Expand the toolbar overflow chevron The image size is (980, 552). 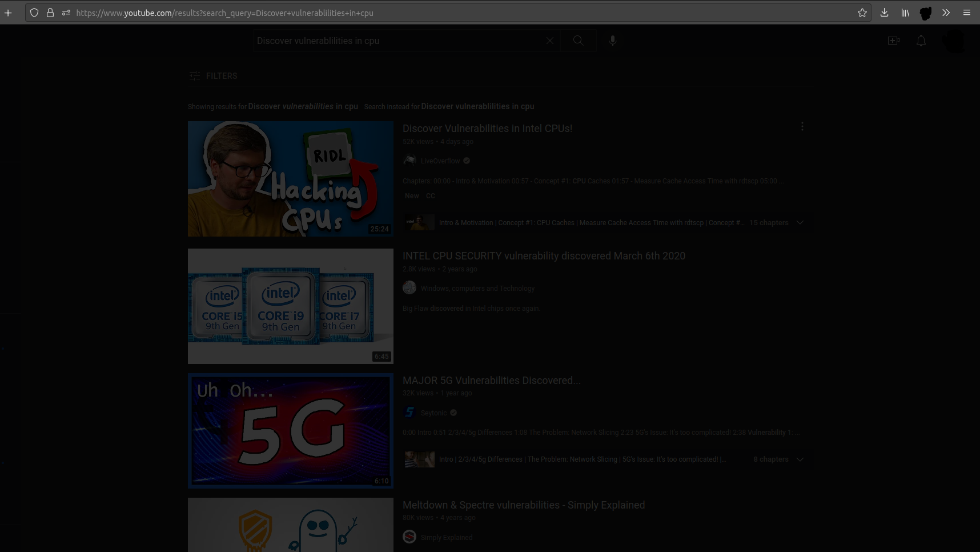coord(946,13)
